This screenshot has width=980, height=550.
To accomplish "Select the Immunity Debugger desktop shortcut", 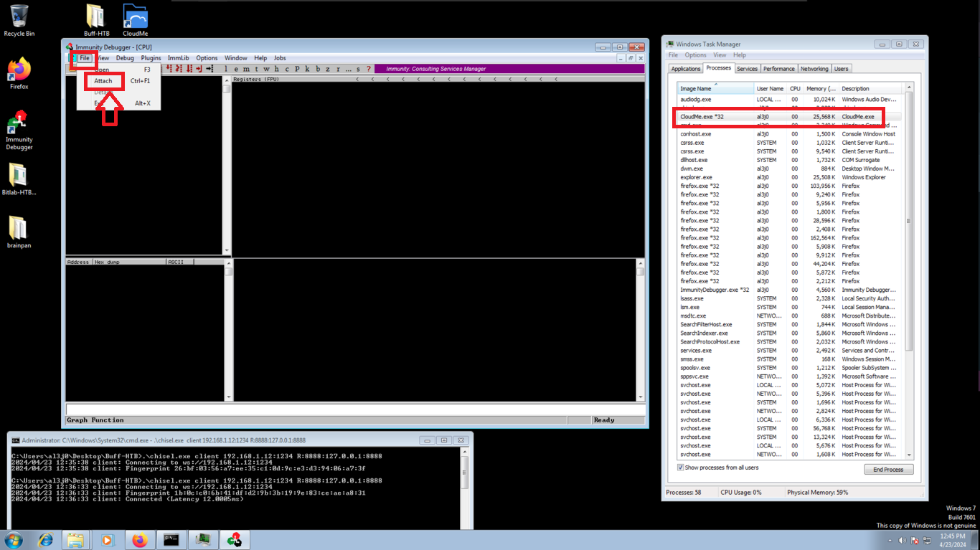I will 19,131.
